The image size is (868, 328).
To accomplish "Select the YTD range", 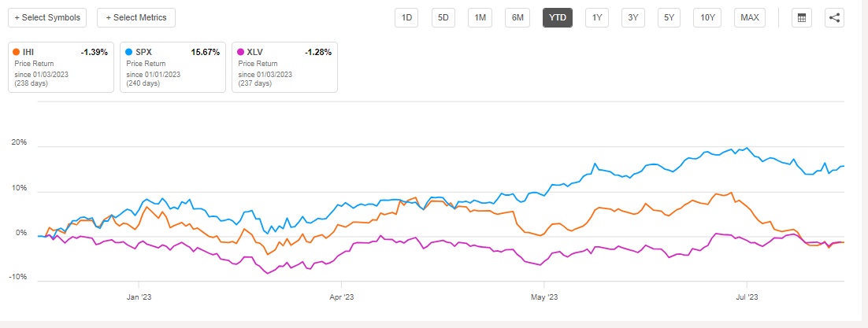I will 558,18.
